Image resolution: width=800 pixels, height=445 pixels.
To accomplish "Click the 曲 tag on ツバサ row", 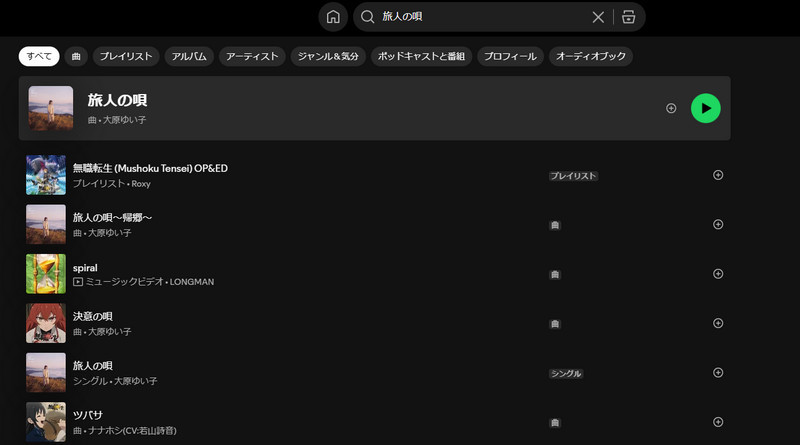I will [555, 423].
